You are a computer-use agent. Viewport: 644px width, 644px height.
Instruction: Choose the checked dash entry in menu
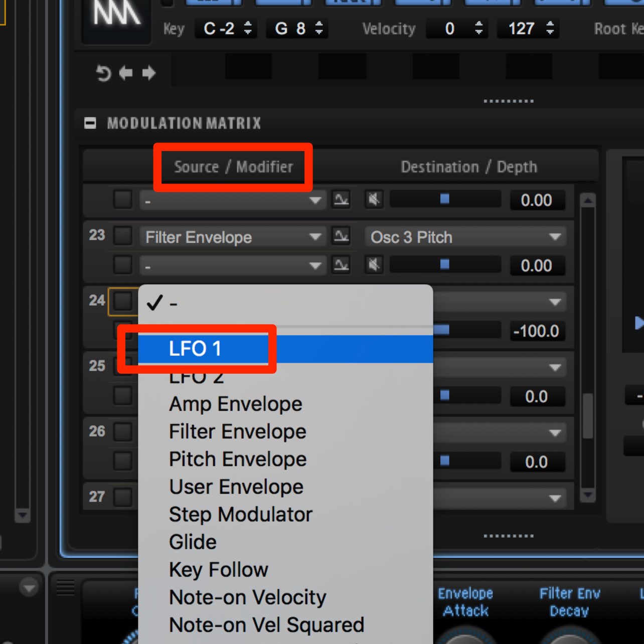click(285, 303)
